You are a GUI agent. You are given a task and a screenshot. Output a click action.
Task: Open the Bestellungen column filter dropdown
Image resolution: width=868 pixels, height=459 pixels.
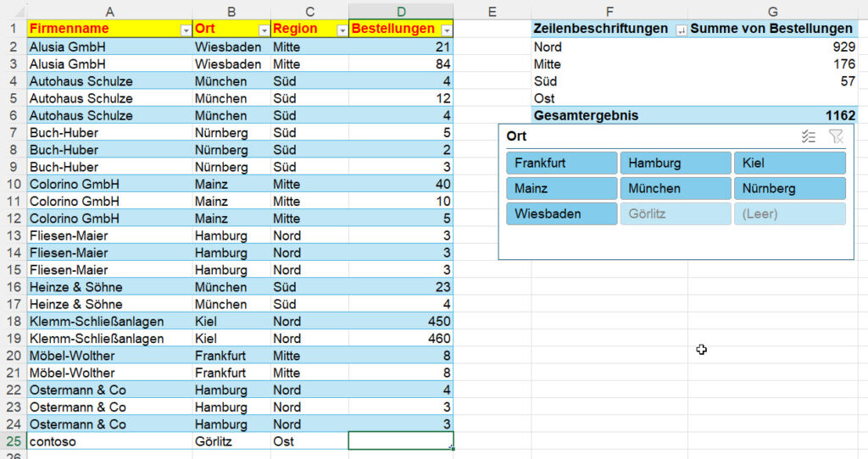pyautogui.click(x=446, y=30)
